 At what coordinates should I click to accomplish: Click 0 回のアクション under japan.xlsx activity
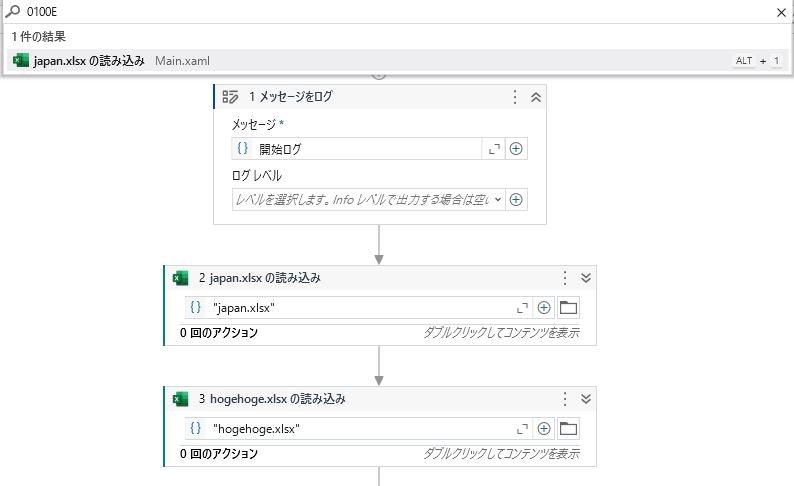click(x=219, y=333)
